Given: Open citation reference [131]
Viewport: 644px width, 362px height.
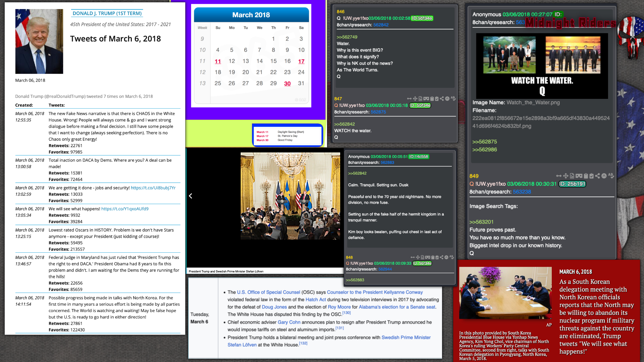Looking at the screenshot, I should [339, 328].
